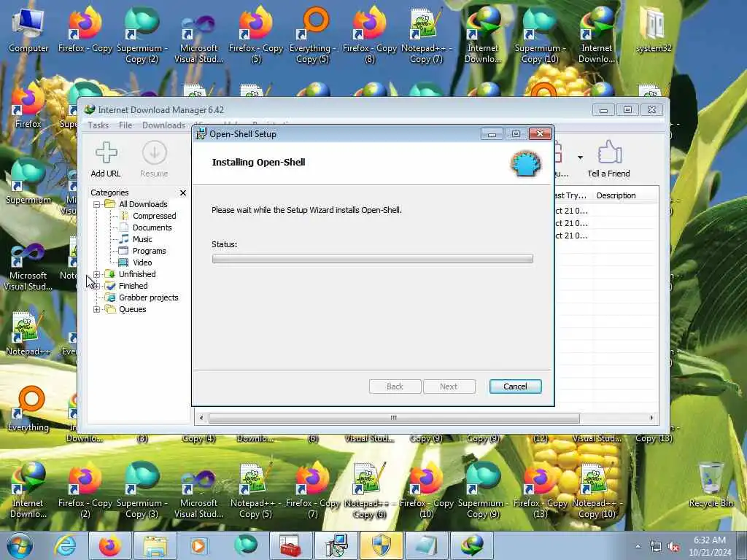Viewport: 747px width, 560px height.
Task: Select Grabber projects in category tree
Action: [148, 297]
